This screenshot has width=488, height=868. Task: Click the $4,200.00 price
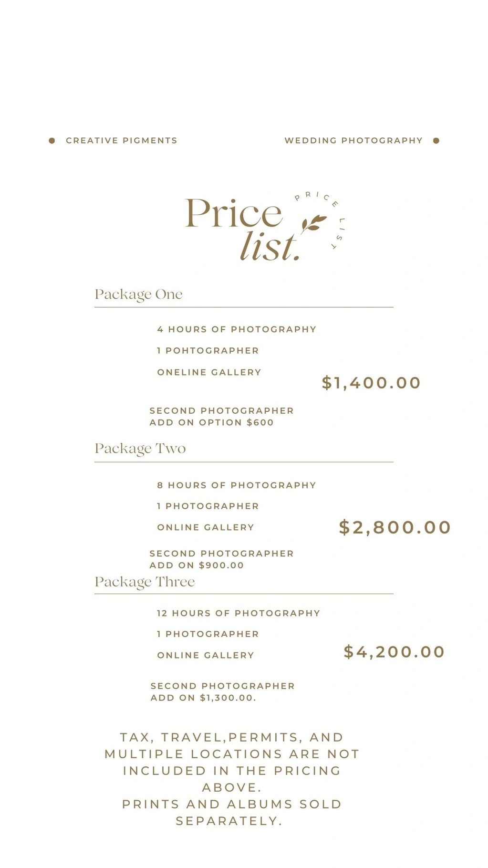pos(395,652)
